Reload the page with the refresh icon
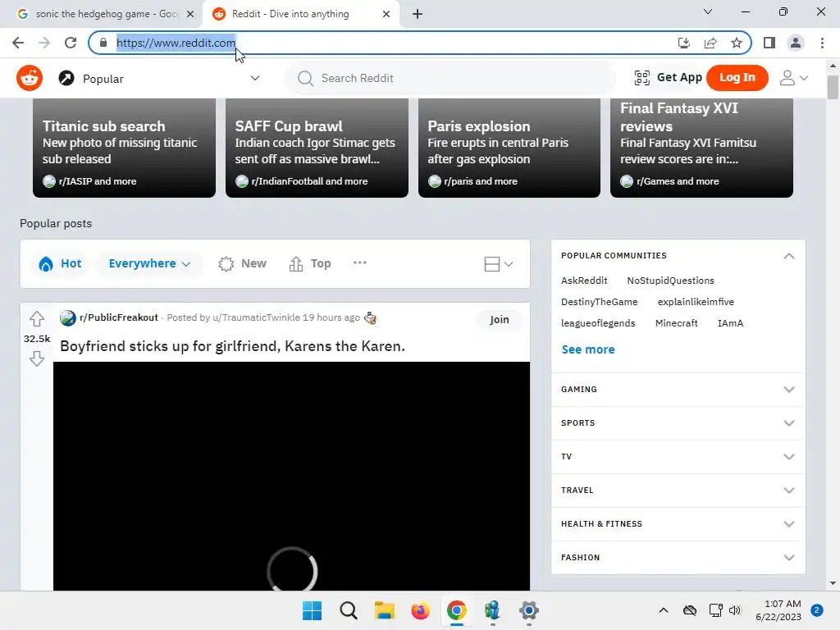 (71, 43)
